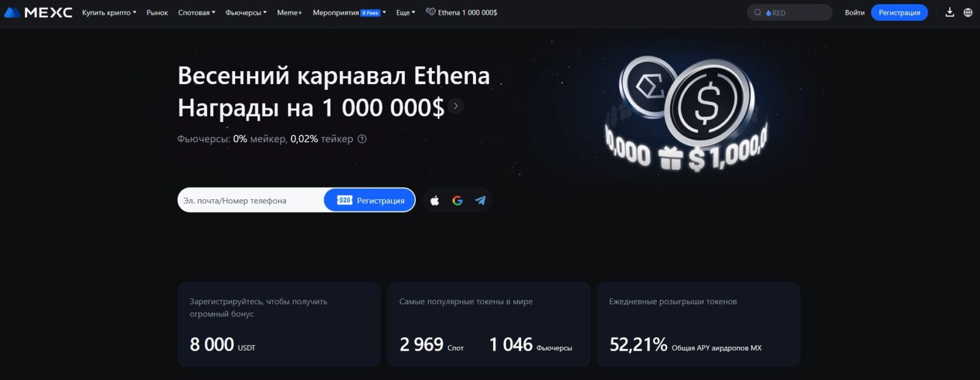Sign up with Google icon

coord(458,200)
